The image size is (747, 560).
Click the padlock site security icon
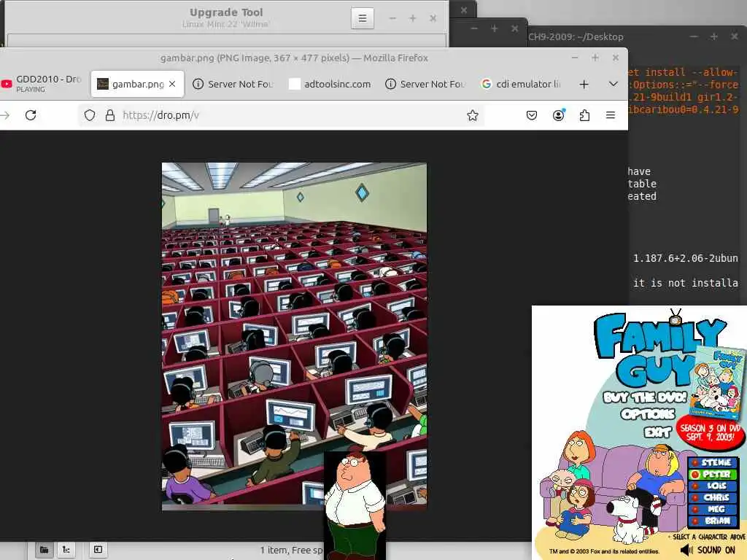[110, 115]
